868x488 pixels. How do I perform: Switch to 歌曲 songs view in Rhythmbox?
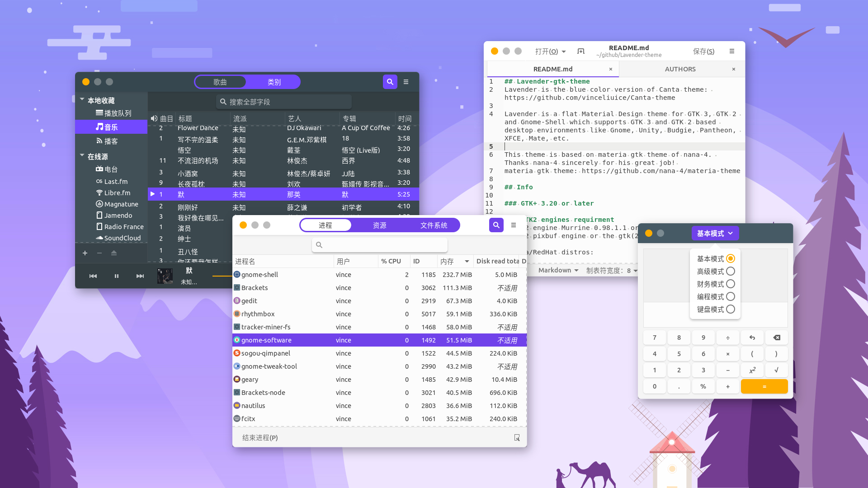tap(220, 82)
